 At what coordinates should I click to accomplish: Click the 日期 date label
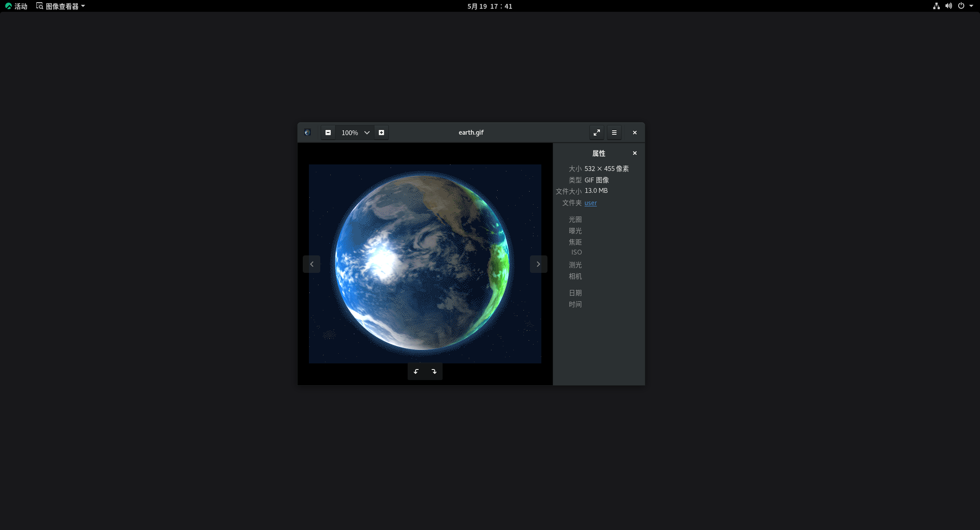pos(575,293)
